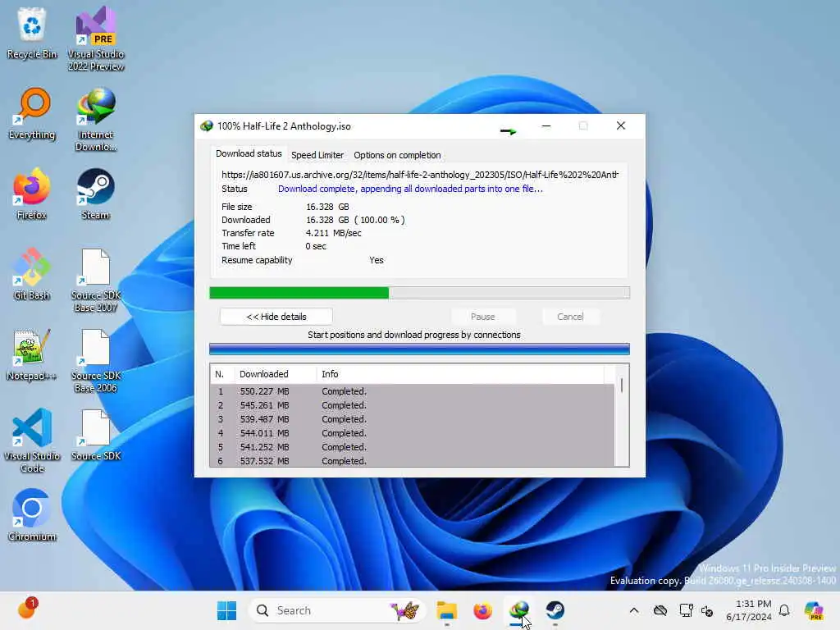The image size is (840, 630).
Task: Select connection row 3 with 539.487 MB
Action: tap(412, 419)
